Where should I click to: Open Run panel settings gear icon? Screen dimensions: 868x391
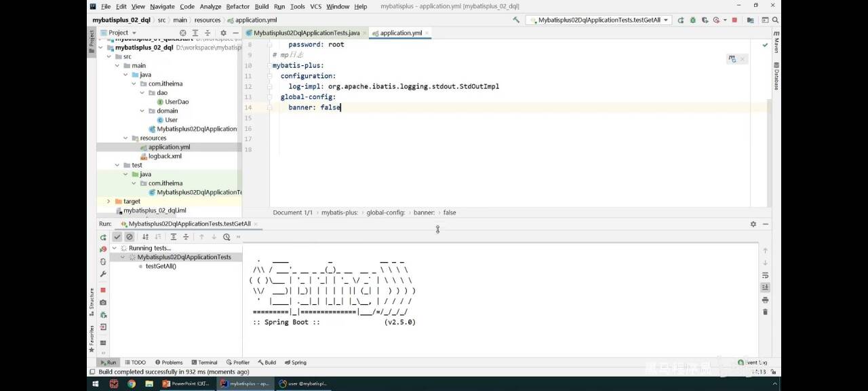(753, 224)
